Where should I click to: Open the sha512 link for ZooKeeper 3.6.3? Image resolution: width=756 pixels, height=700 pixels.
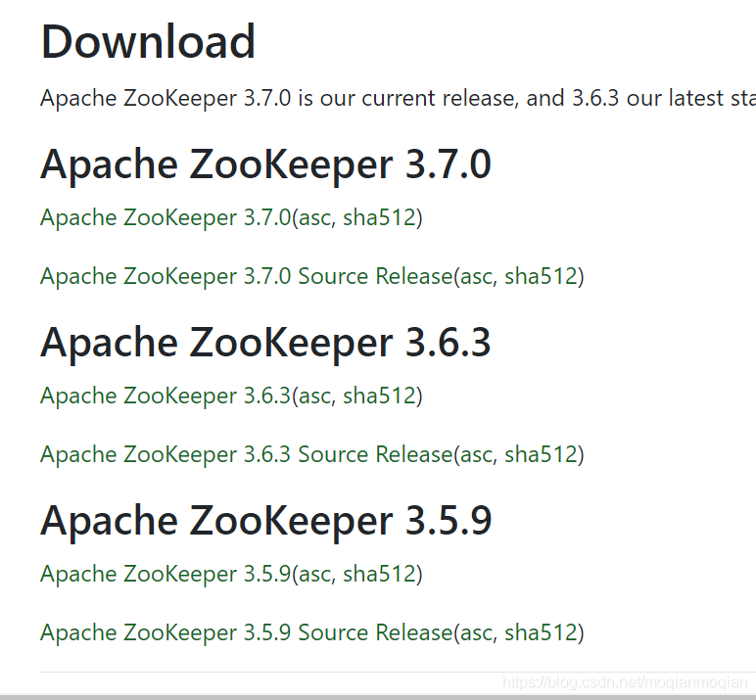coord(379,396)
